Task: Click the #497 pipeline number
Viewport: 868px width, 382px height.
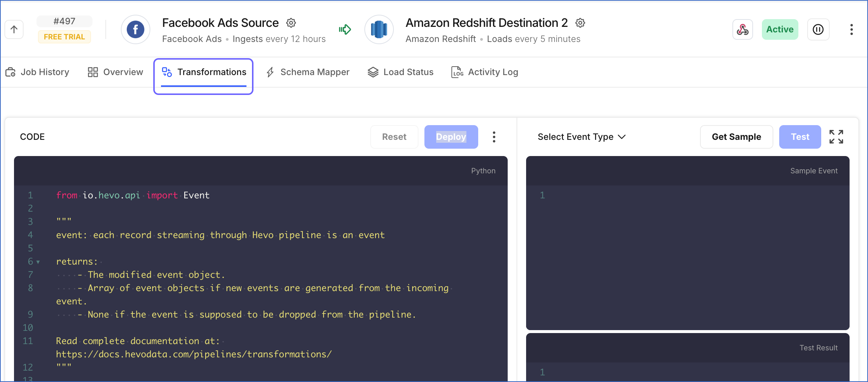Action: click(64, 21)
